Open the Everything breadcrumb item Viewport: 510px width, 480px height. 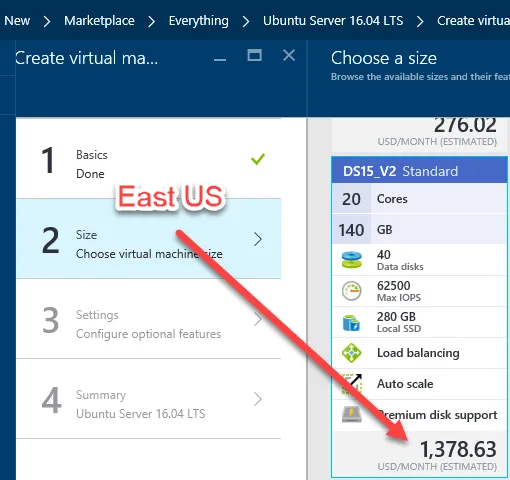pyautogui.click(x=199, y=21)
